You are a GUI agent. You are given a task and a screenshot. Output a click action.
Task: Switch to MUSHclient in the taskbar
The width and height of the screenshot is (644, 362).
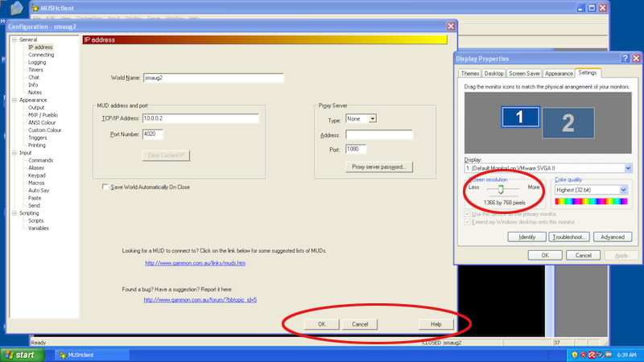pyautogui.click(x=93, y=355)
